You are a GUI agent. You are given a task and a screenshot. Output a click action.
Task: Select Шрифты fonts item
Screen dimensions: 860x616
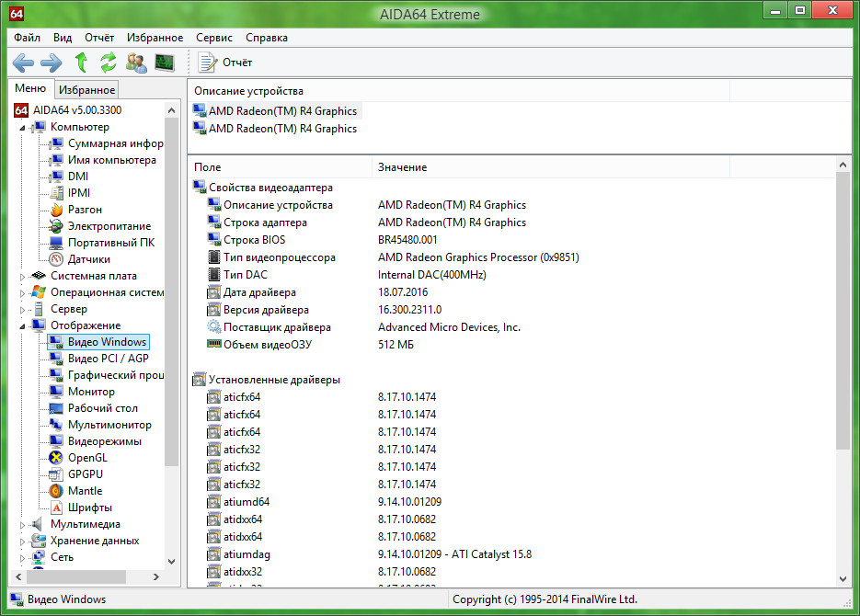[x=89, y=508]
